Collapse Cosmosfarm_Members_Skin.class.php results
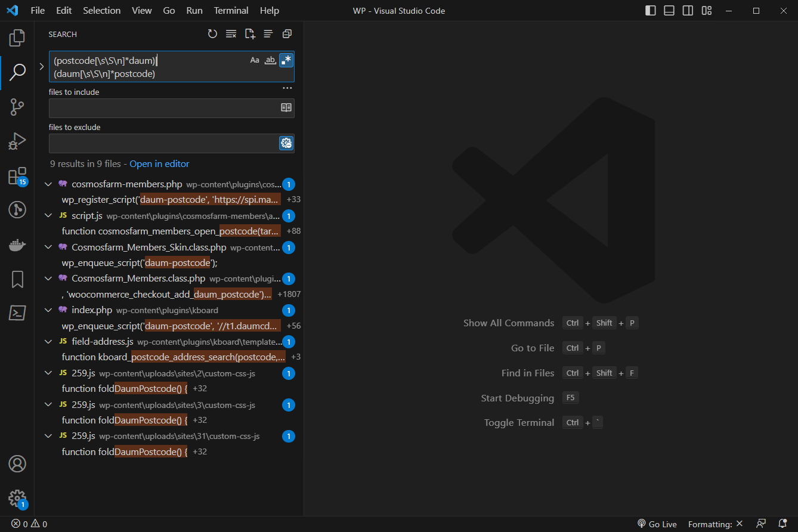 point(49,248)
